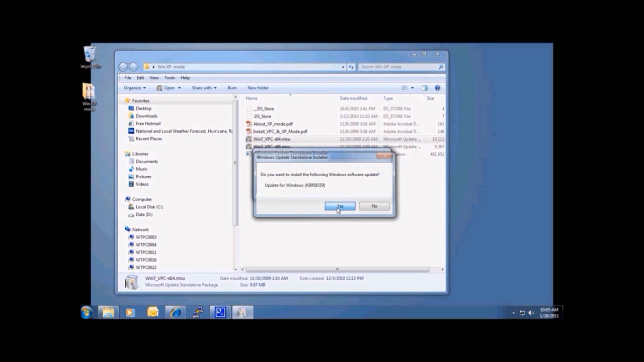
Task: Select network computer WTPC0003
Action: (146, 237)
